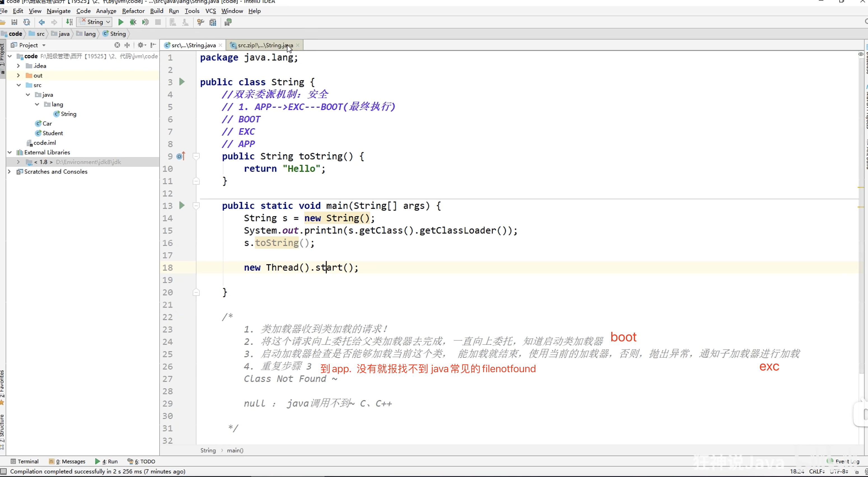Open the Navigate menu
The height and width of the screenshot is (477, 868).
[x=59, y=11]
